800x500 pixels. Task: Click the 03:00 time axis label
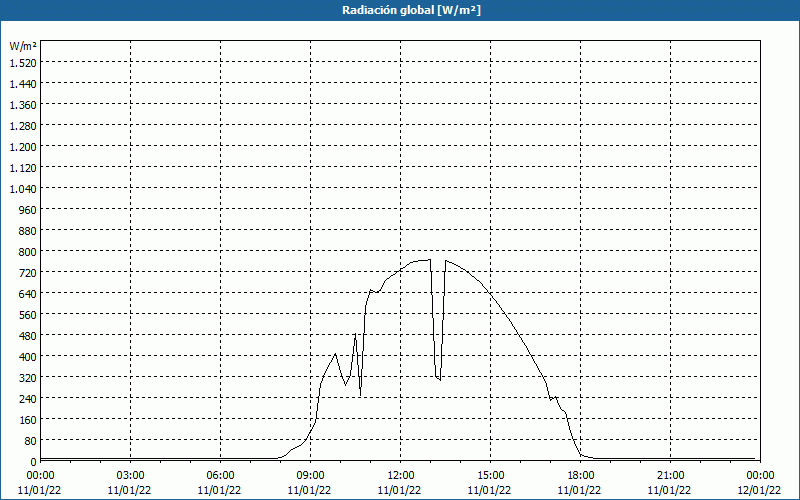click(130, 476)
